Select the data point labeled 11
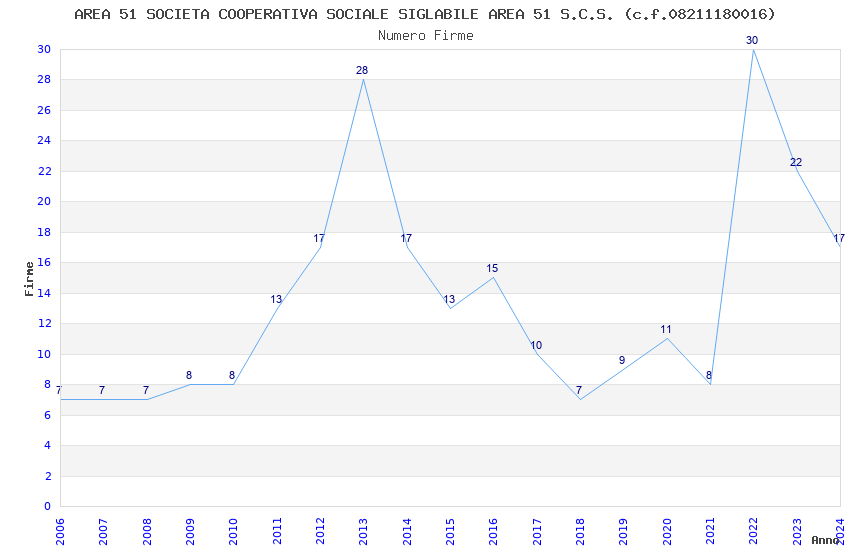Screen dimensions: 850x550 click(x=666, y=329)
